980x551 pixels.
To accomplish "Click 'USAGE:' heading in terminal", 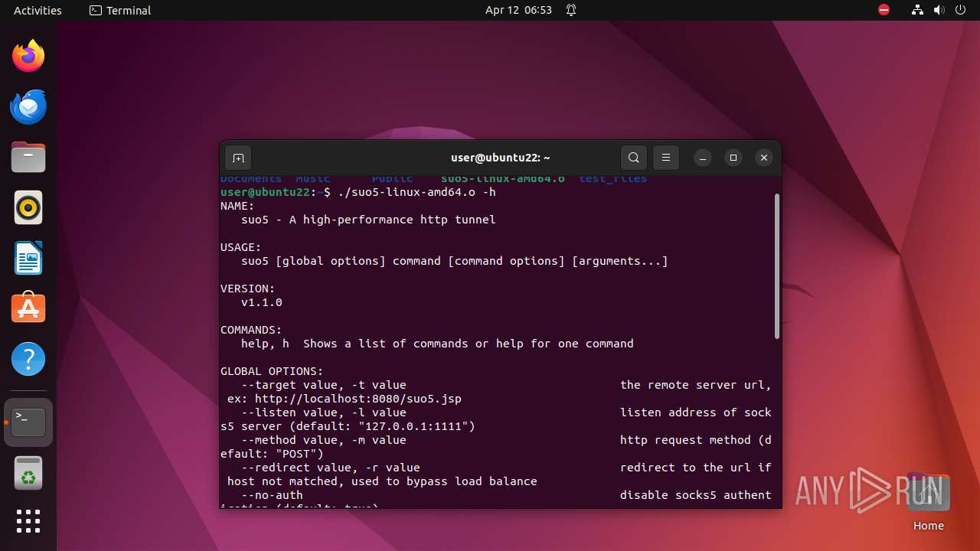I will pyautogui.click(x=241, y=247).
